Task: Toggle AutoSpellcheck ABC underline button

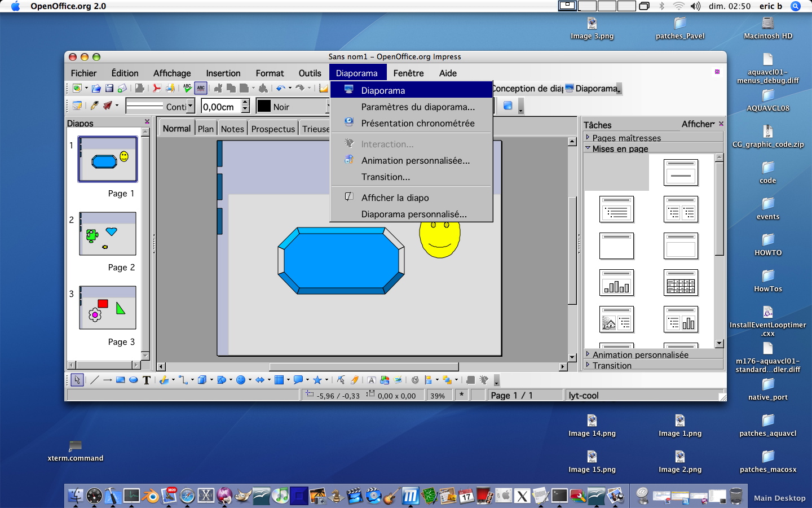Action: click(x=201, y=89)
